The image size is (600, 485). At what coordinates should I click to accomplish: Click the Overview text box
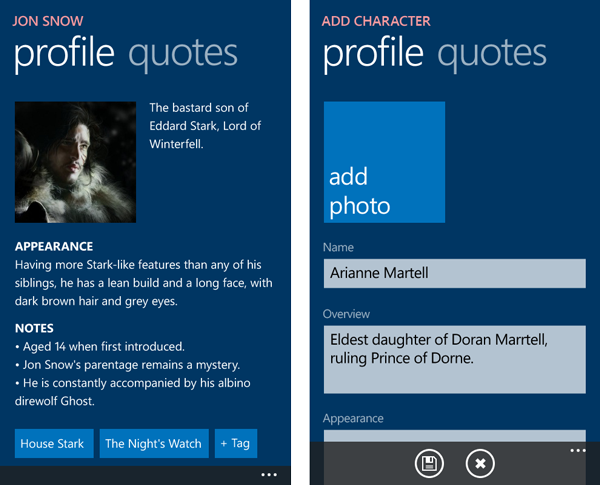[x=455, y=359]
